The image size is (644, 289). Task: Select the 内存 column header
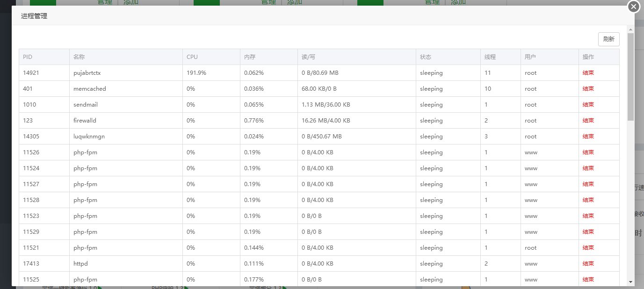pos(269,57)
